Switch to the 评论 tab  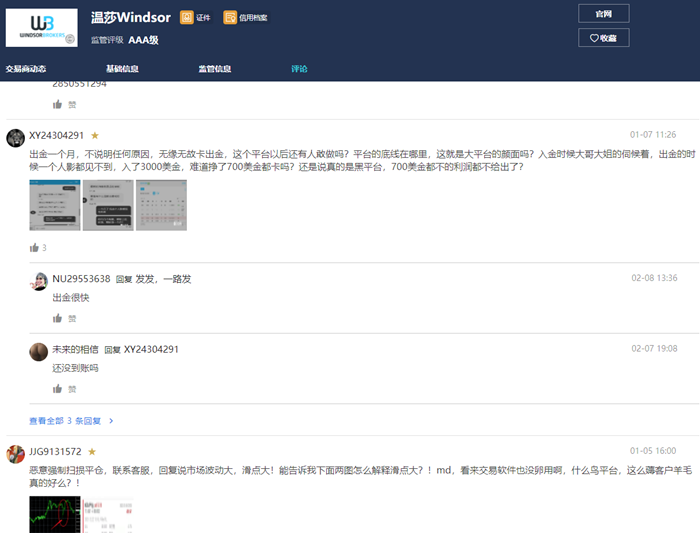click(x=299, y=69)
